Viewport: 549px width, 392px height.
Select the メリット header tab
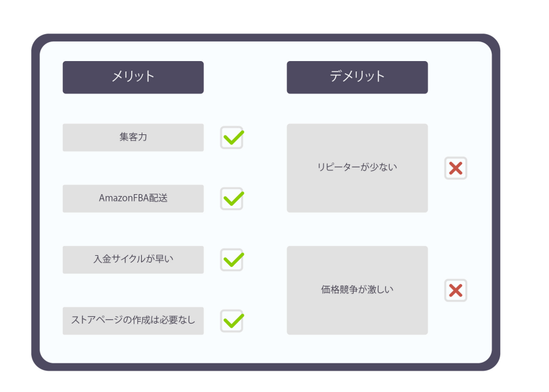pos(133,77)
